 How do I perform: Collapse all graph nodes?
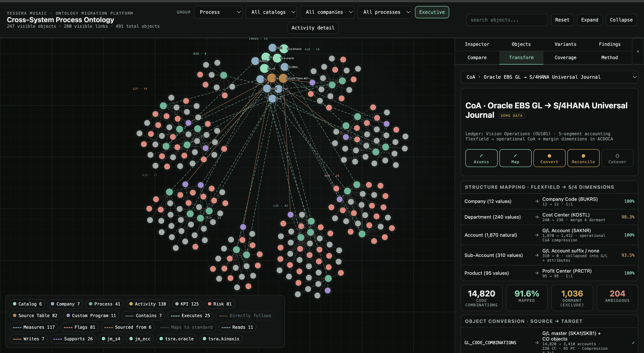pos(621,20)
